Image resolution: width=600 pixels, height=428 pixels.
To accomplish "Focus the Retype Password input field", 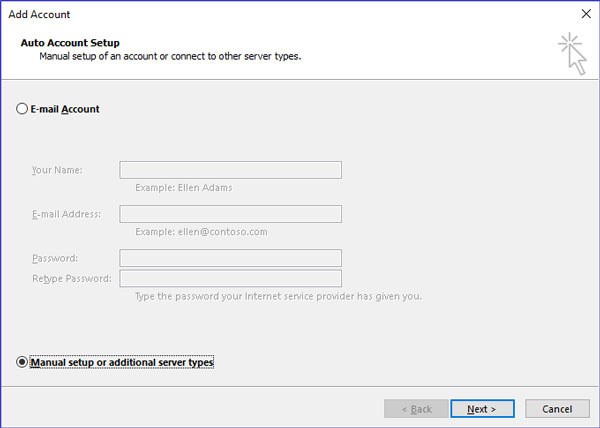I will pyautogui.click(x=230, y=278).
